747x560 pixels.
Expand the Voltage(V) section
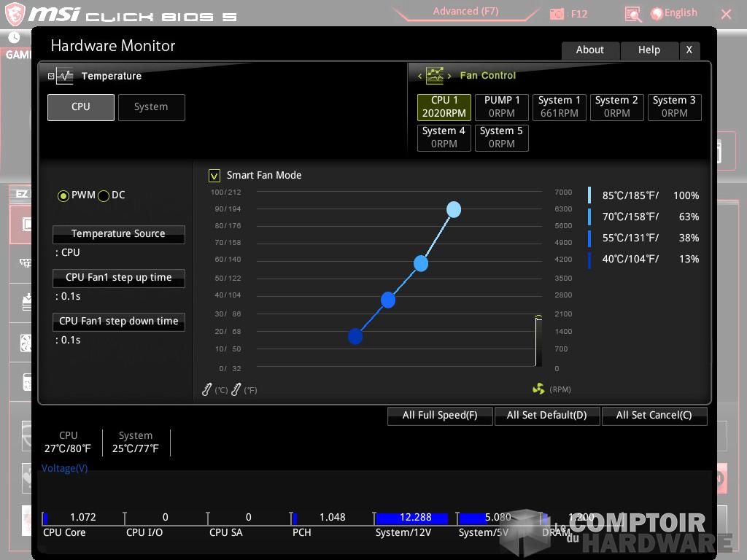(x=64, y=467)
